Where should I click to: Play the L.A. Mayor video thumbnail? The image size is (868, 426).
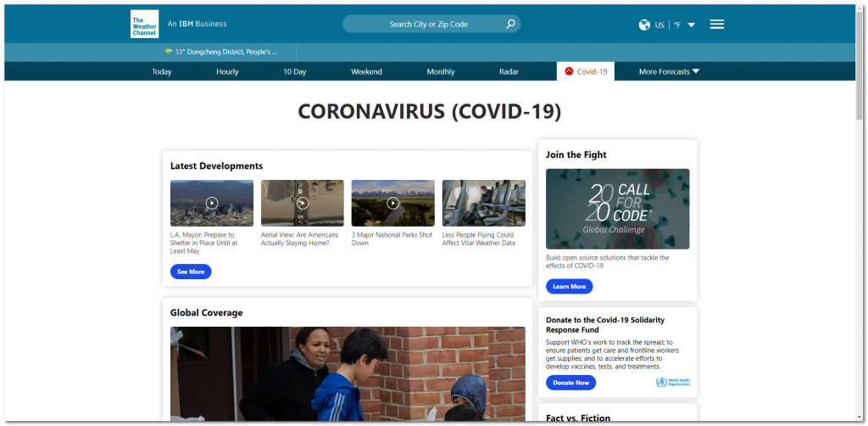212,203
